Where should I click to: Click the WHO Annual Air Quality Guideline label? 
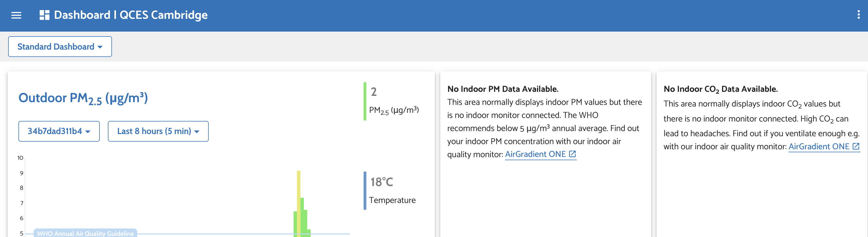click(x=85, y=233)
